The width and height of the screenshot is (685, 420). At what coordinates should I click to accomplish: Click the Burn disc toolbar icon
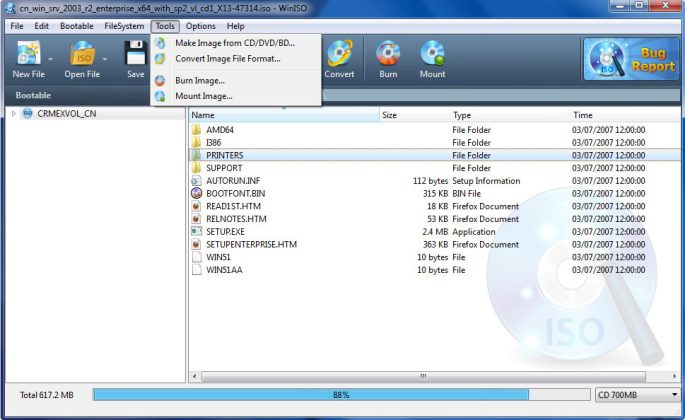388,53
